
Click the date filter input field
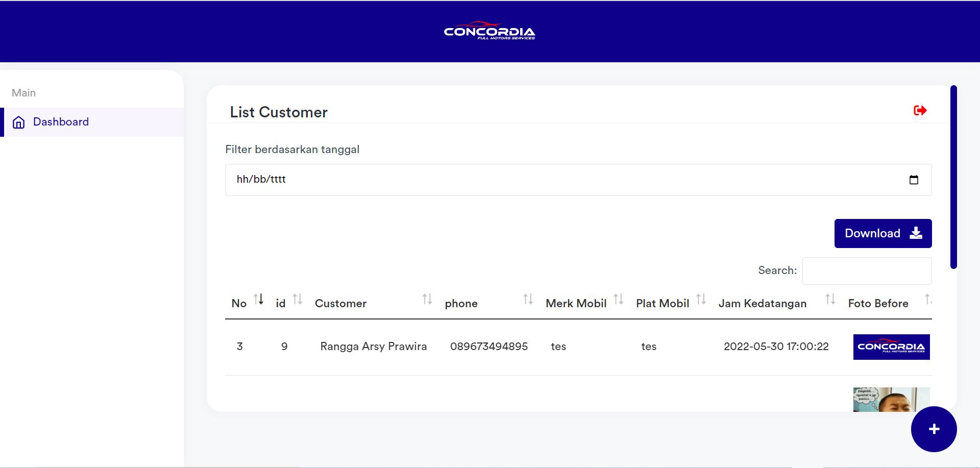[x=561, y=180]
